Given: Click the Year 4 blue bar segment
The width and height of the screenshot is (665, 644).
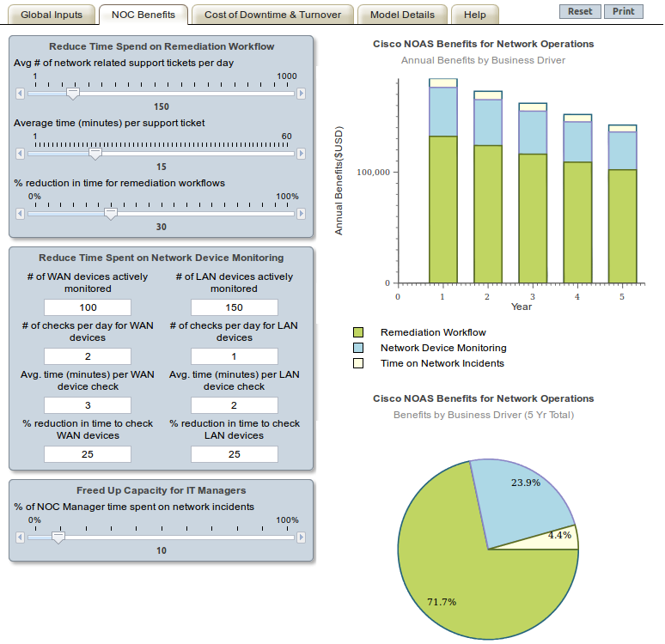Looking at the screenshot, I should [577, 142].
